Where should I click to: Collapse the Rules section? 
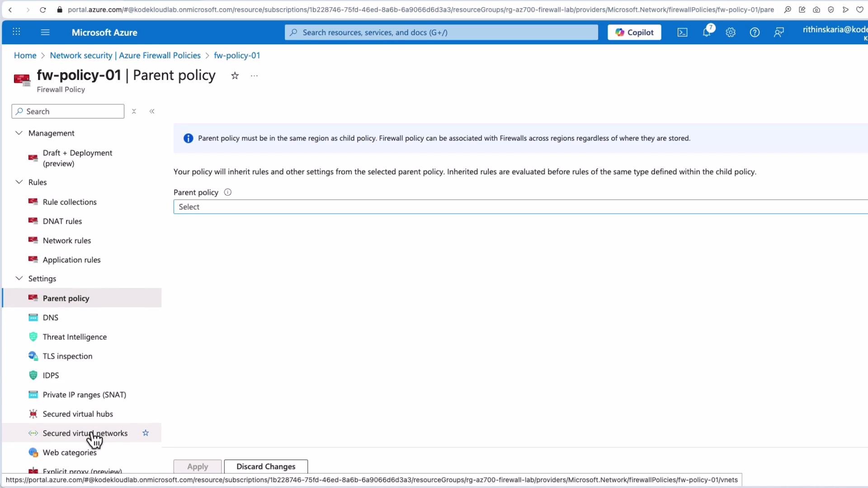tap(19, 182)
